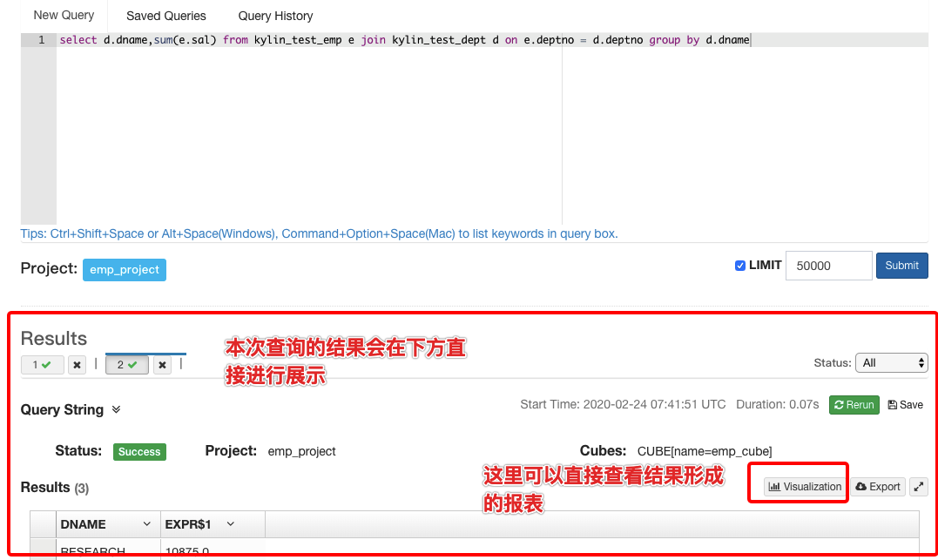
Task: Disable the LIMIT checkbox
Action: pos(739,266)
